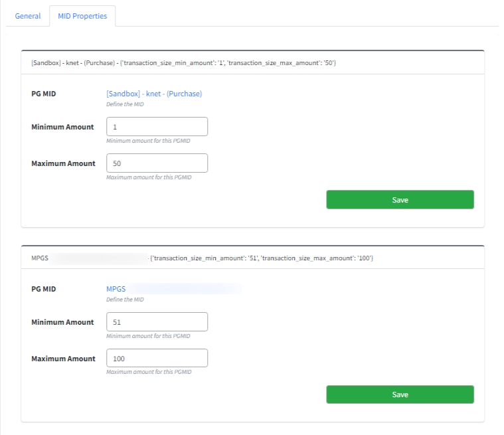Click Minimum Amount label in Sandbox card
This screenshot has height=435, width=504.
click(62, 127)
